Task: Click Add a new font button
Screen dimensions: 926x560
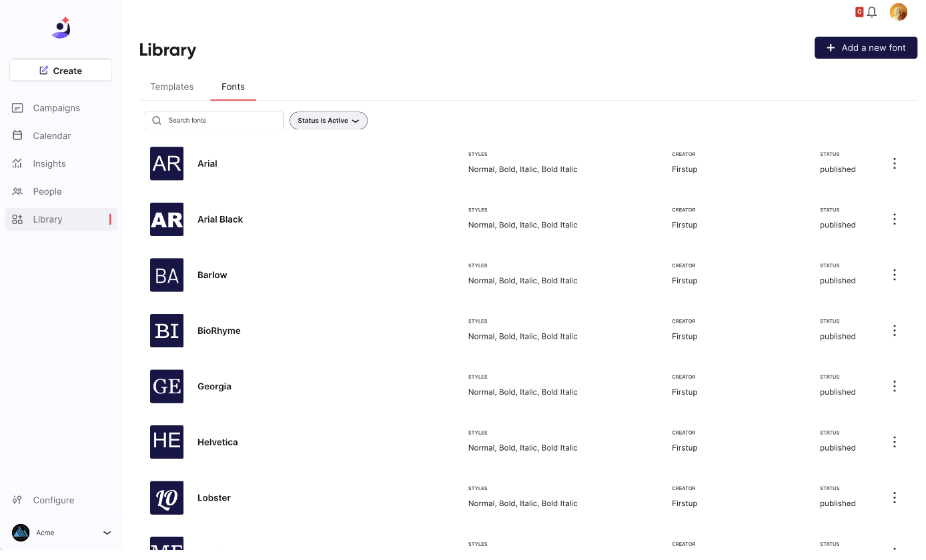Action: pyautogui.click(x=866, y=47)
